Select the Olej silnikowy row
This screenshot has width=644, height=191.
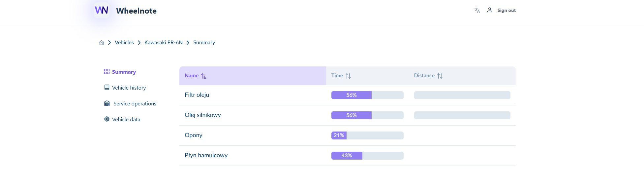click(348, 115)
